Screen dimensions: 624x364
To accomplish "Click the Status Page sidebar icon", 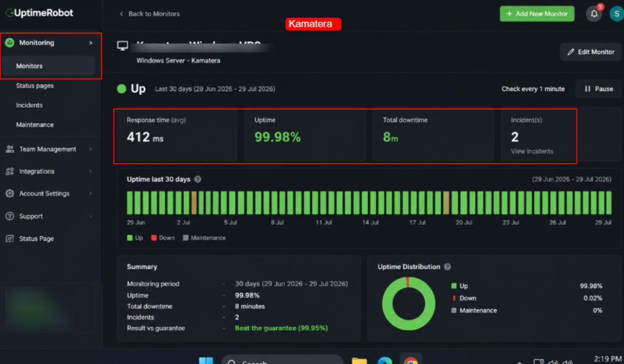I will (10, 239).
